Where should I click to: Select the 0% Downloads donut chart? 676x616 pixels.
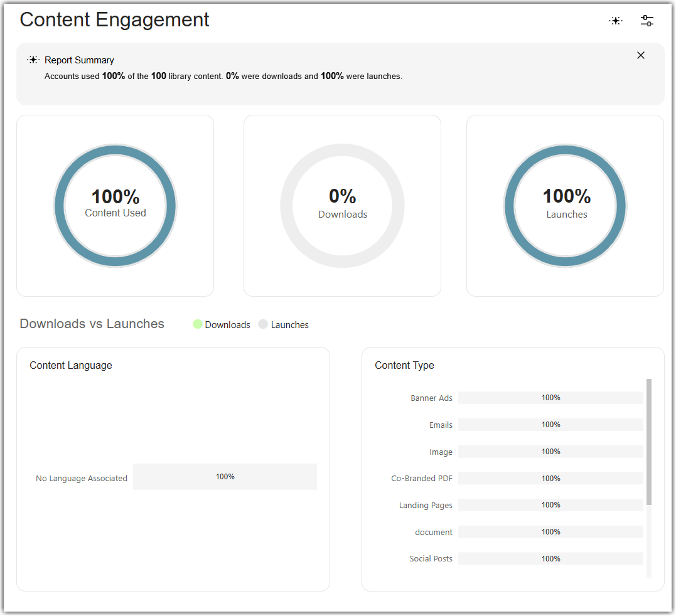pos(342,206)
